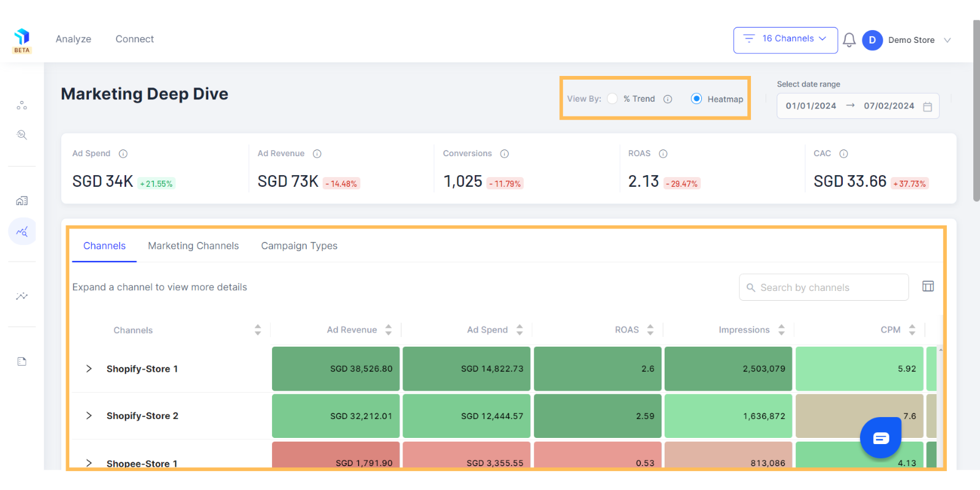Image resolution: width=980 pixels, height=490 pixels.
Task: Click the 1,636,872 impressions cell
Action: click(x=728, y=416)
